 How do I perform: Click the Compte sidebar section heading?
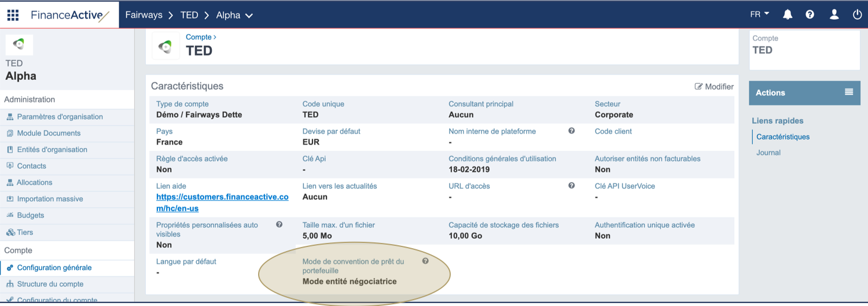(19, 250)
